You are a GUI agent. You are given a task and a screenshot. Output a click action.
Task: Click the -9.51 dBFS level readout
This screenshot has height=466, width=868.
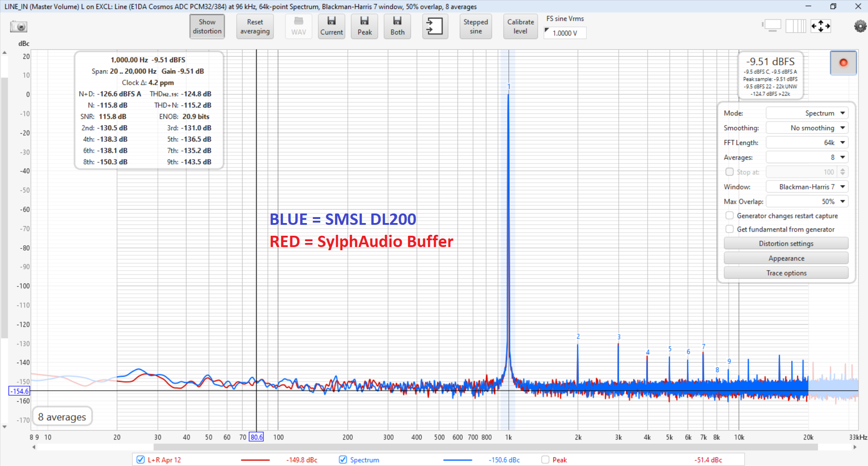point(770,62)
